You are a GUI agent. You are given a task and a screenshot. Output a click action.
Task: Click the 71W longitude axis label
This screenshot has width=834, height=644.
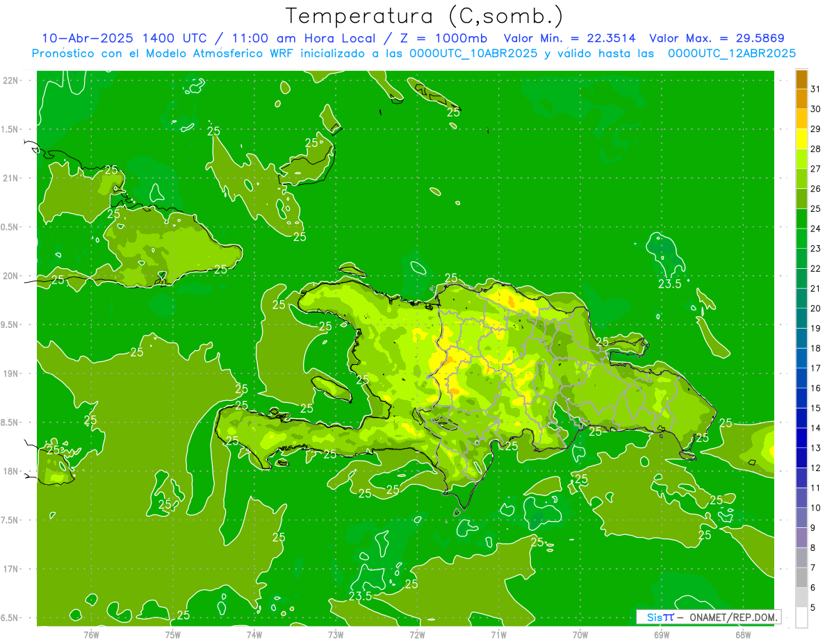coord(498,634)
